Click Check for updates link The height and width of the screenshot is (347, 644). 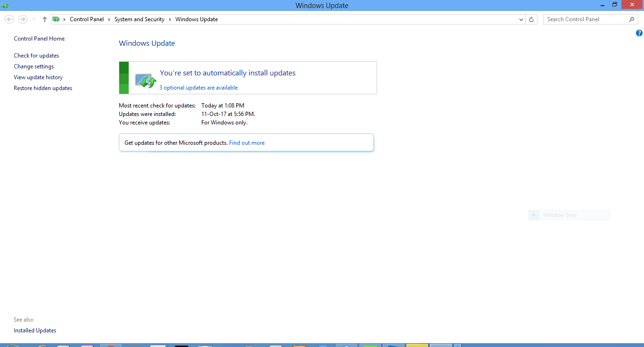[36, 56]
